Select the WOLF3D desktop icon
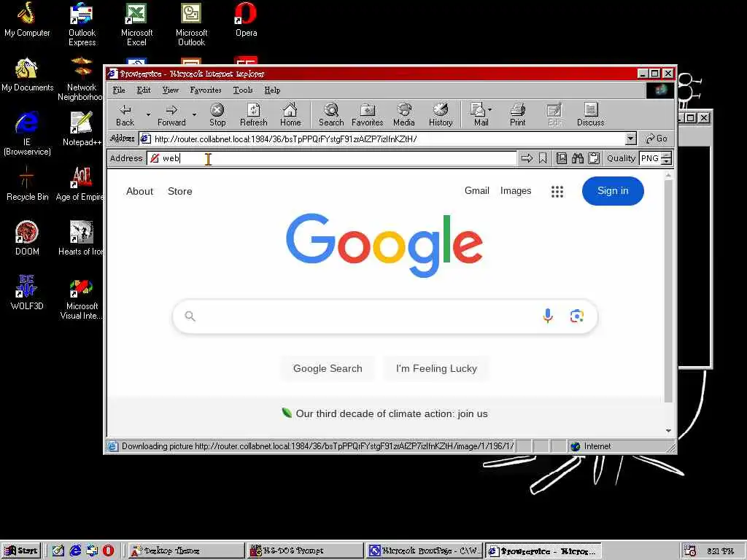 [x=27, y=292]
